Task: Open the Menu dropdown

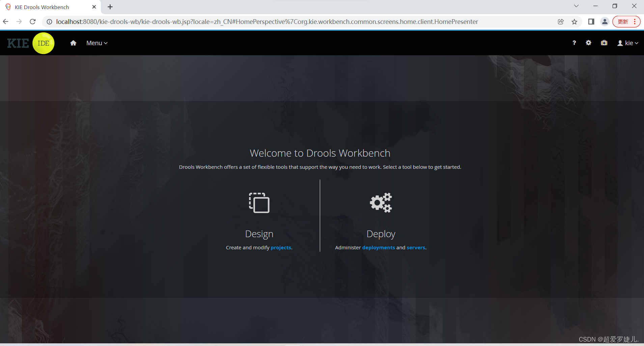Action: point(97,43)
